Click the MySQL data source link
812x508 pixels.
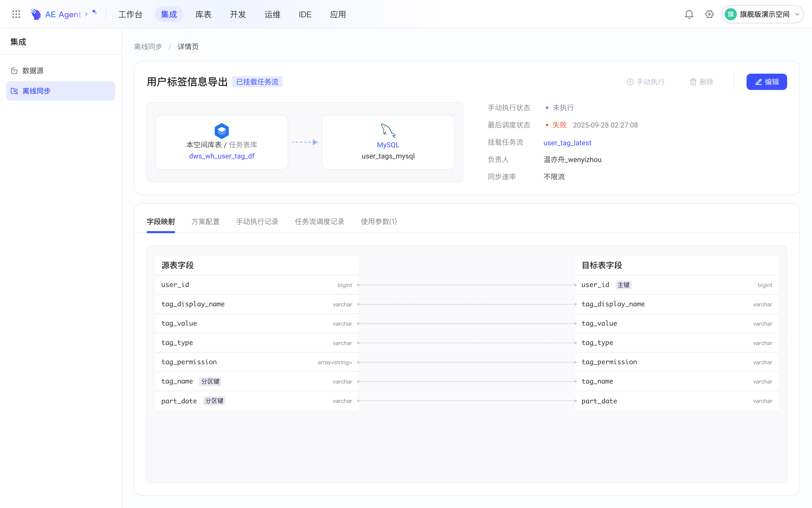click(388, 145)
